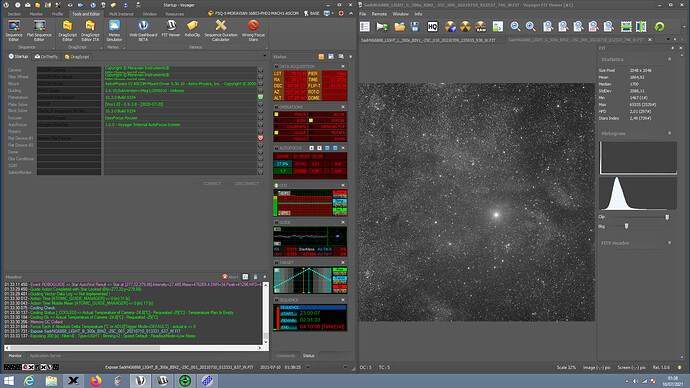The height and width of the screenshot is (388, 690).
Task: Collapse the Histogram section
Action: [670, 133]
